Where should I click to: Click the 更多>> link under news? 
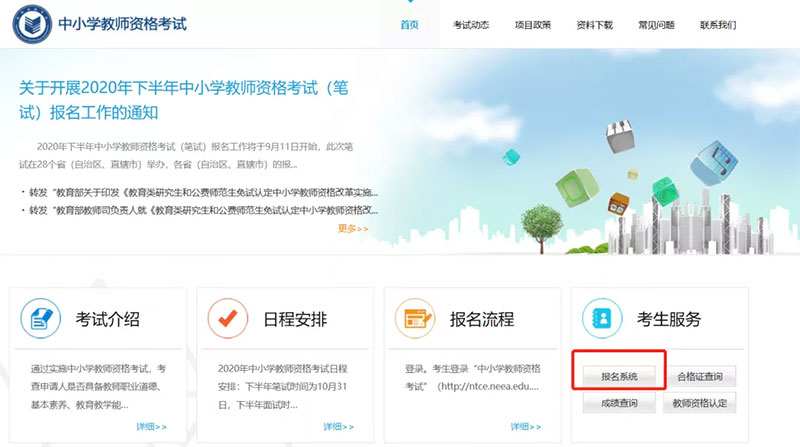353,229
